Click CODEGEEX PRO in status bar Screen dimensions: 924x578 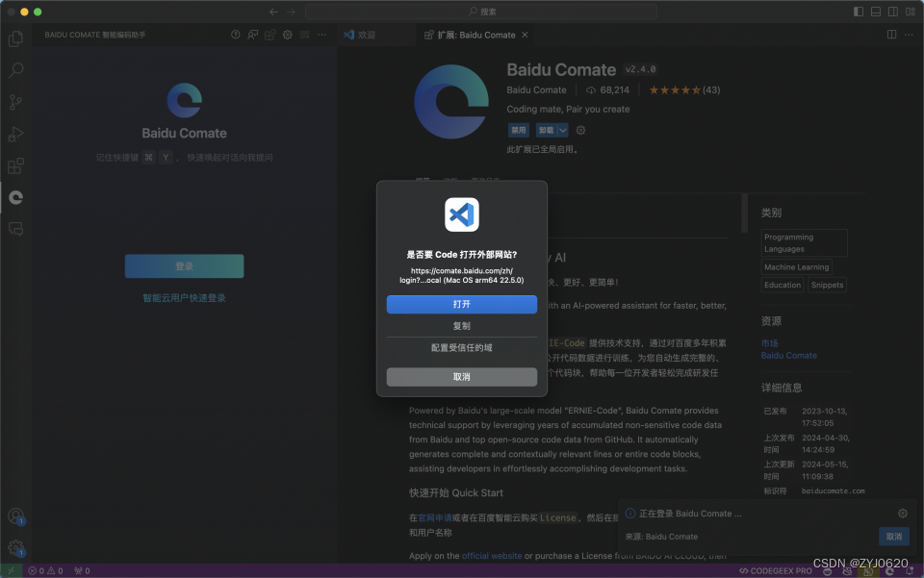coord(776,570)
